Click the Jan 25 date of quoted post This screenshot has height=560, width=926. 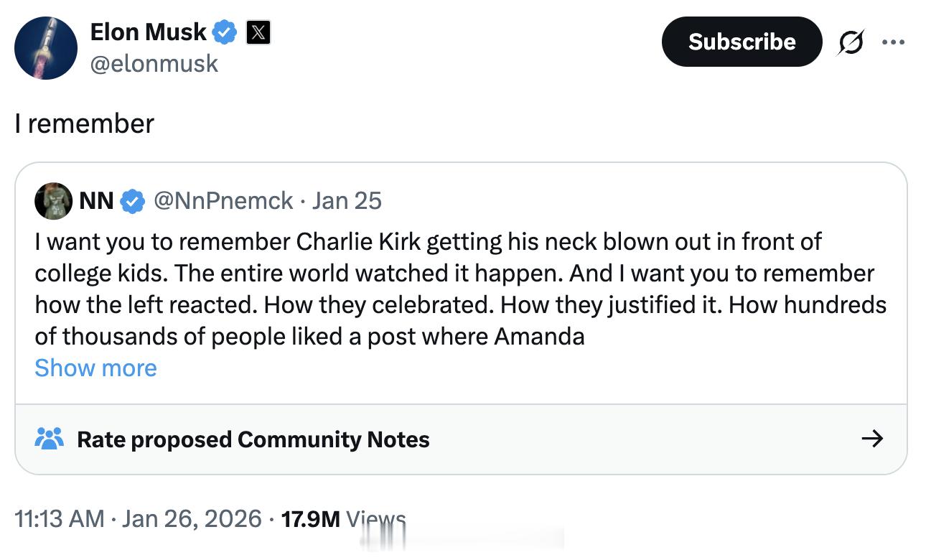347,201
